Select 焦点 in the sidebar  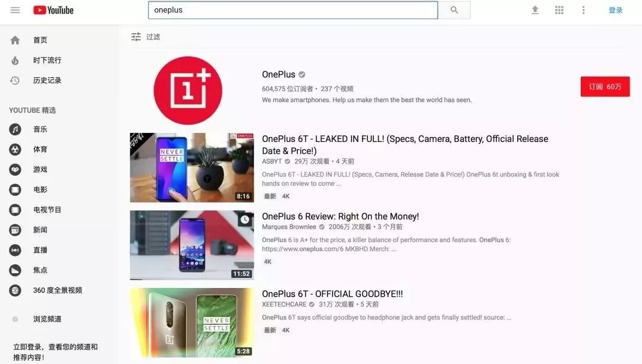pyautogui.click(x=40, y=270)
